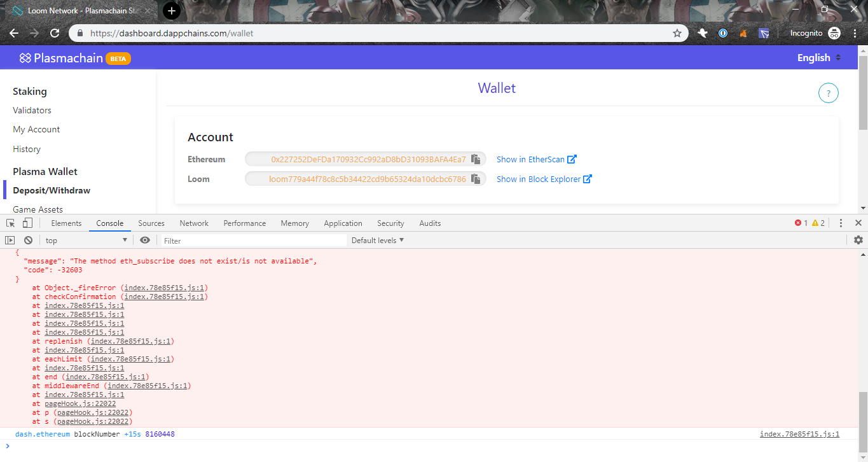Open Show in EtherScan link
Image resolution: width=868 pixels, height=462 pixels.
tap(532, 158)
